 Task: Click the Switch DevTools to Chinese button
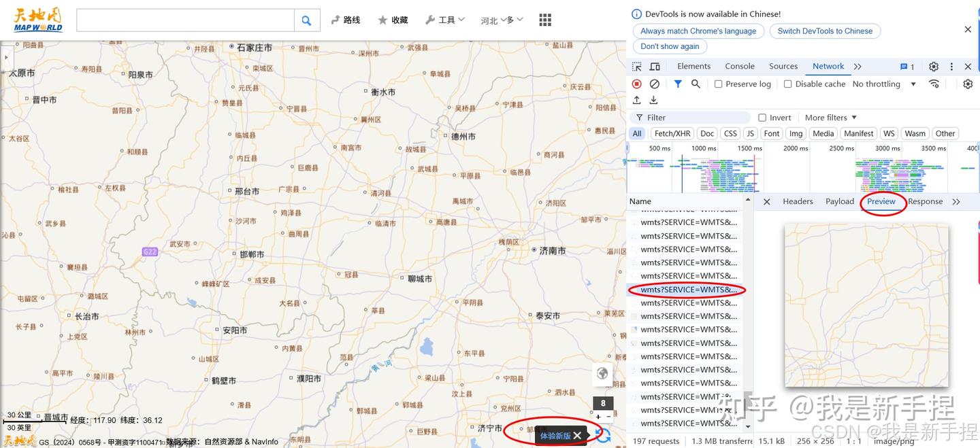click(x=825, y=31)
